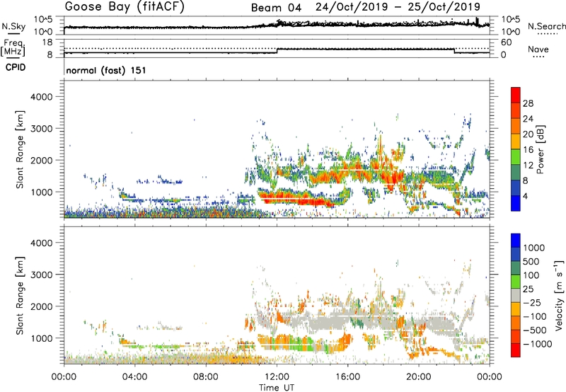Click 'Slant Range [km]' label of power panel
The image size is (566, 392).
click(x=21, y=149)
